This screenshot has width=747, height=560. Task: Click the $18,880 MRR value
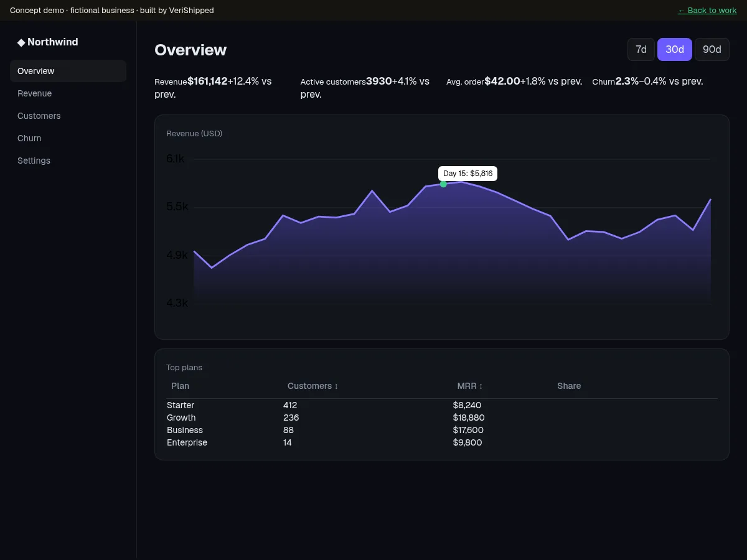click(x=469, y=418)
